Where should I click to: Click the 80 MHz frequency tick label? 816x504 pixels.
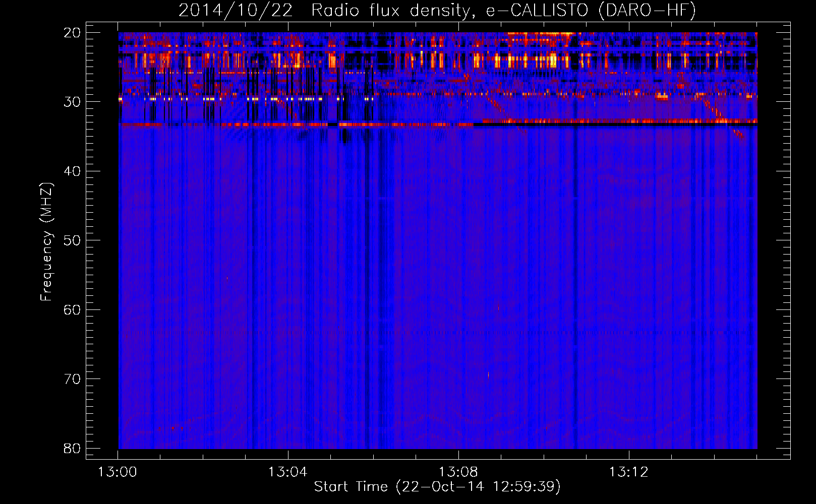pyautogui.click(x=72, y=448)
